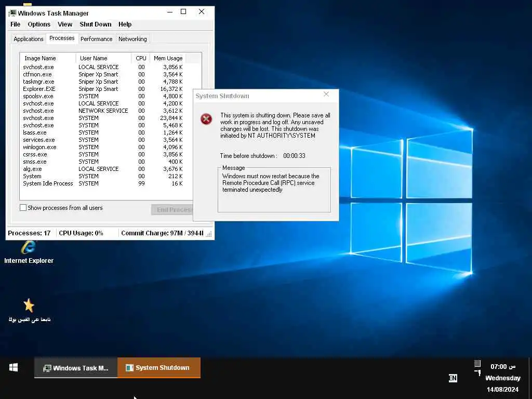532x399 pixels.
Task: Click the clock showing 07:00
Action: coord(503,366)
